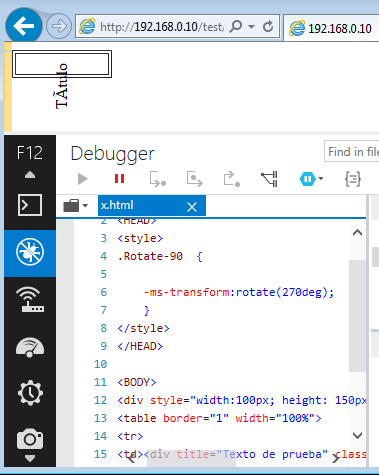Click the code scroll up arrow
Viewport: 379px width, 475px height.
point(357,233)
